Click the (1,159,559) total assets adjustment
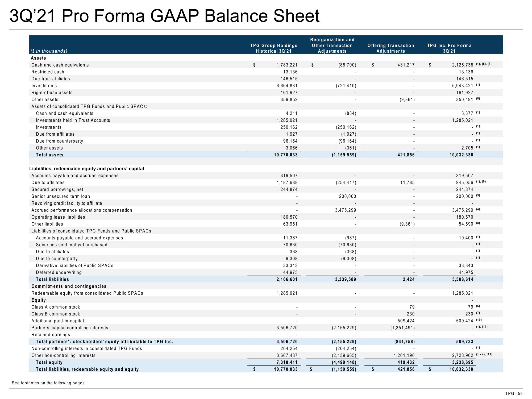Screen dimensions: 532x399 coord(344,155)
